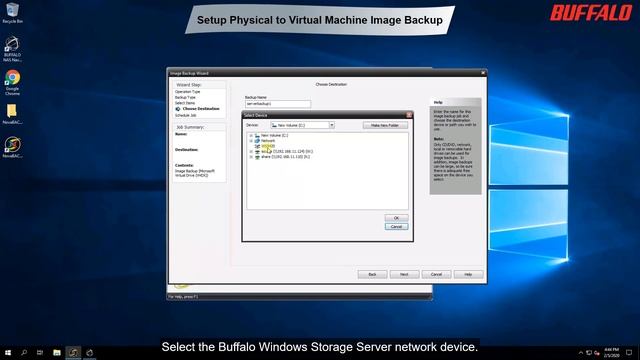
Task: Launch Google Chrome from the desktop
Action: point(12,83)
